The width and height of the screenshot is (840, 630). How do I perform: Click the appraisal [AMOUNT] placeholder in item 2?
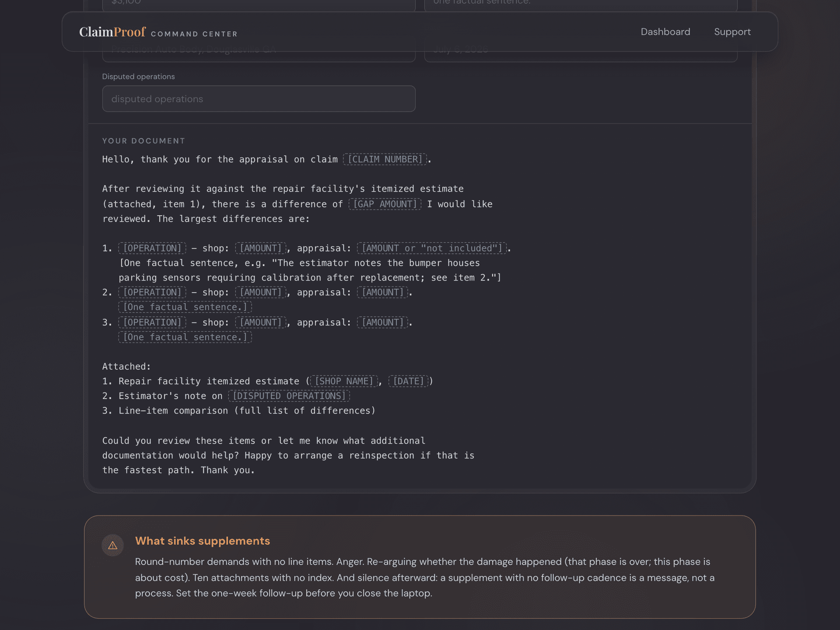point(382,293)
